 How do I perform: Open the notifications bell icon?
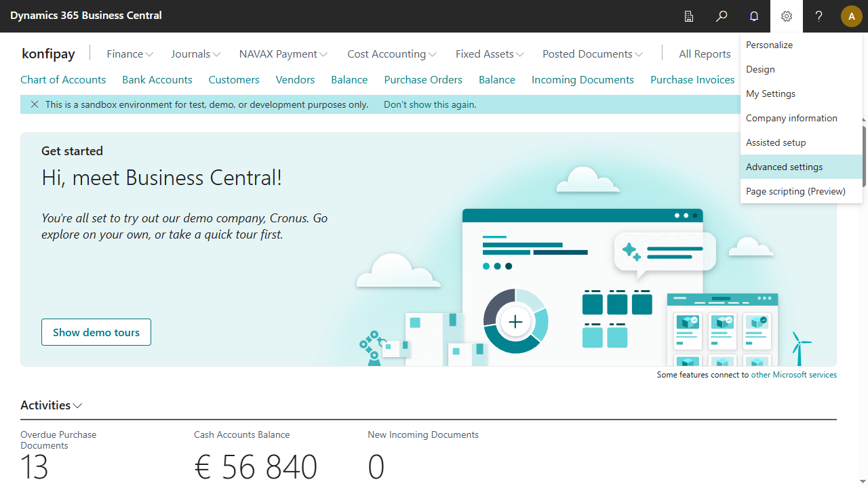click(754, 16)
